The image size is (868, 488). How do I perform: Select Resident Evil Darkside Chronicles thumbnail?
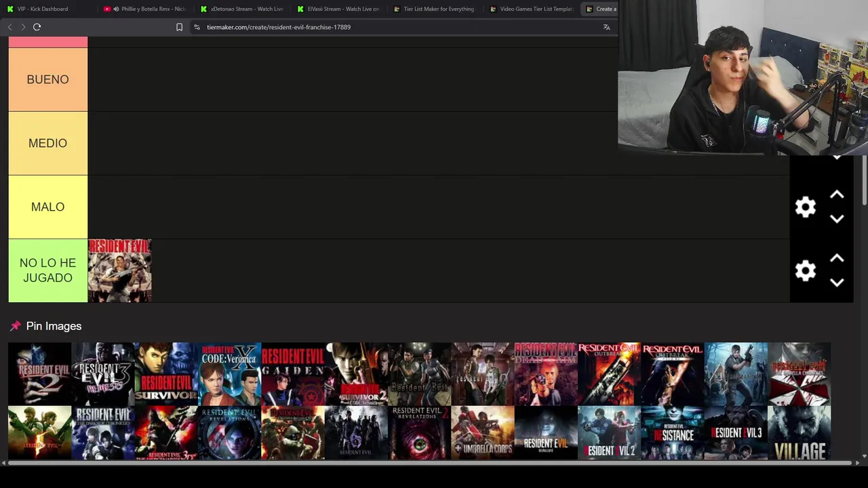103,433
